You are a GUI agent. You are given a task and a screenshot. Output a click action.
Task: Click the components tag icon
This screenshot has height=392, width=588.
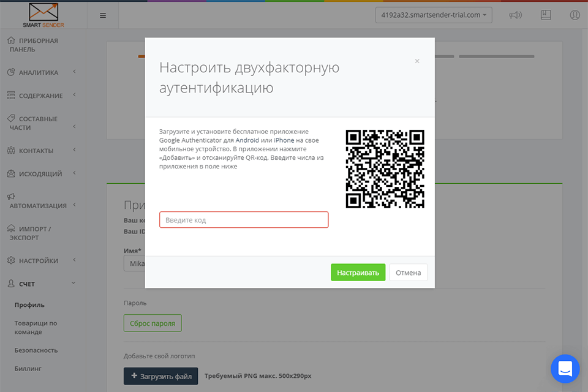click(11, 118)
